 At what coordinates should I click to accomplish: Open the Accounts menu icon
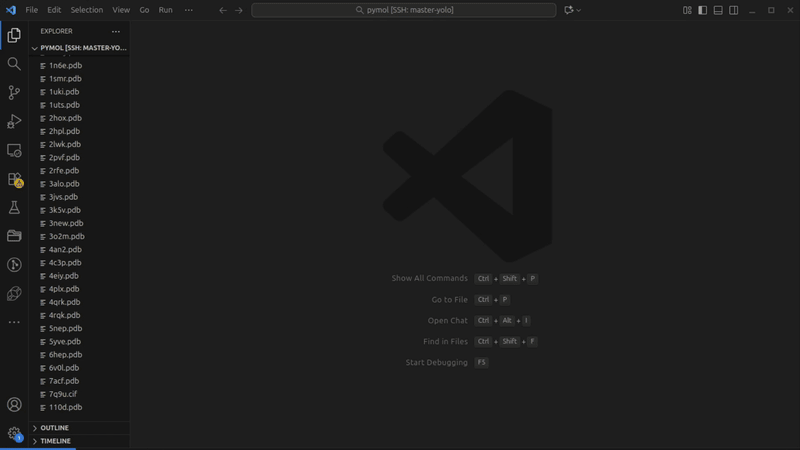[x=14, y=405]
